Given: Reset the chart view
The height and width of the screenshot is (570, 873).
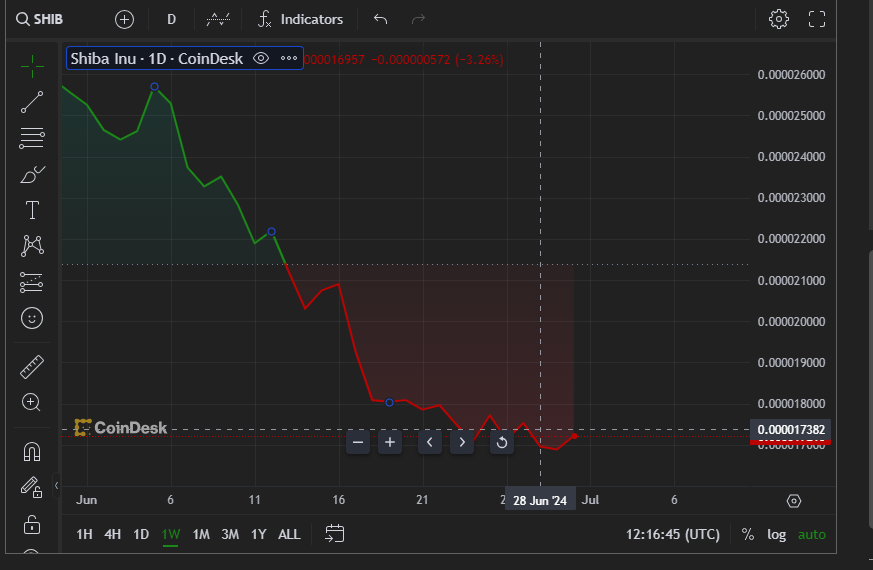Looking at the screenshot, I should [502, 443].
